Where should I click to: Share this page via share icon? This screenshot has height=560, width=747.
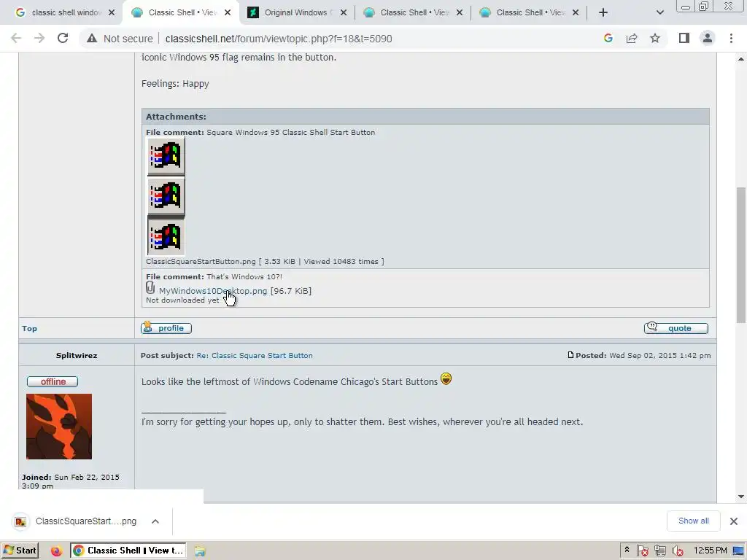[x=632, y=38]
